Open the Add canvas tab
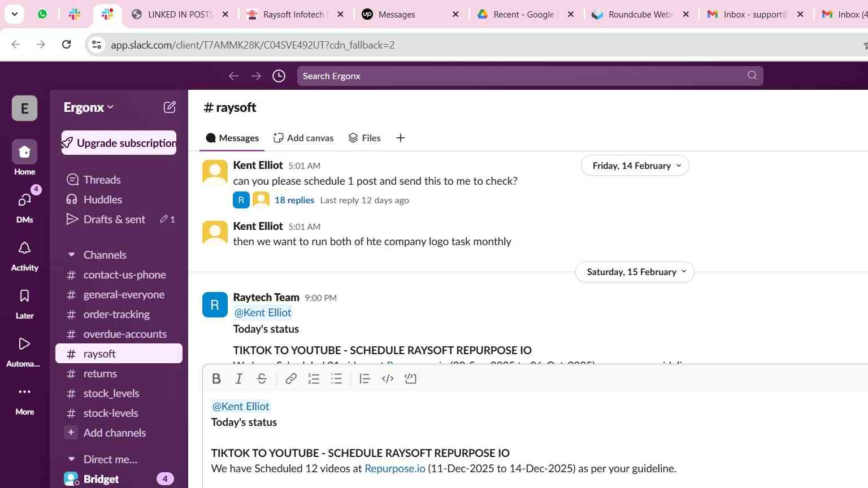The width and height of the screenshot is (868, 488). (x=303, y=138)
